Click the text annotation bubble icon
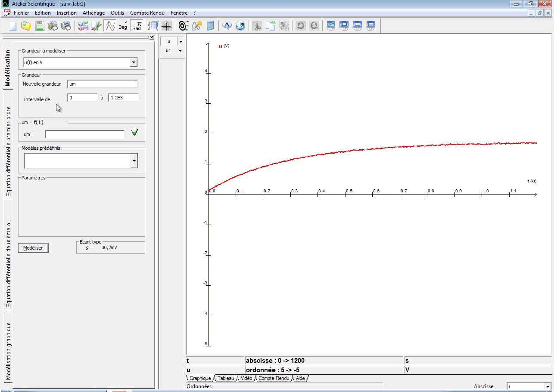 pos(227,26)
